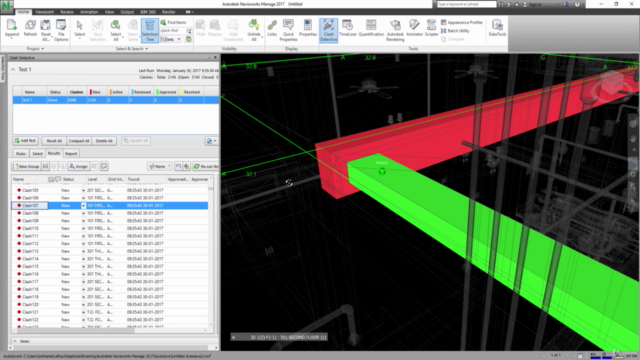Launch the Batch Utility

pyautogui.click(x=455, y=31)
